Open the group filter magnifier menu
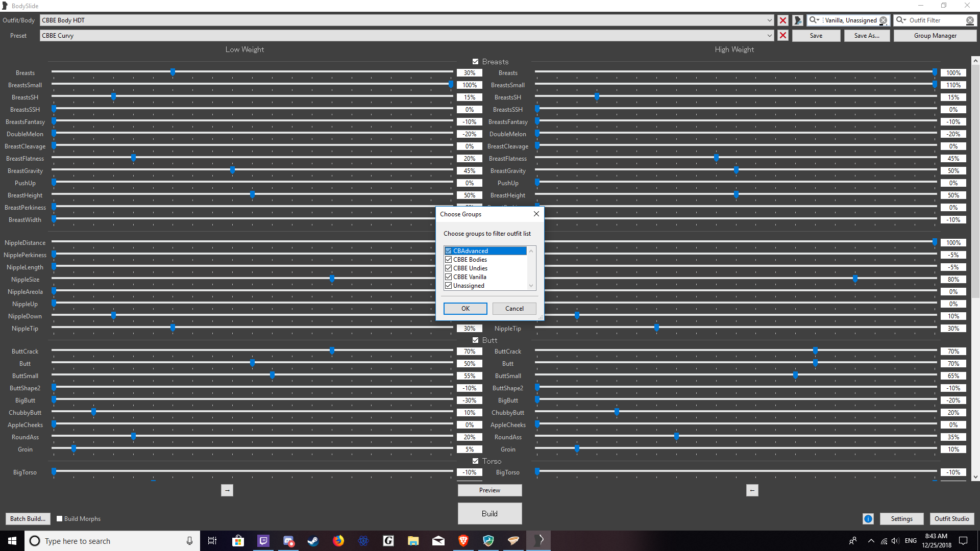 pos(814,20)
